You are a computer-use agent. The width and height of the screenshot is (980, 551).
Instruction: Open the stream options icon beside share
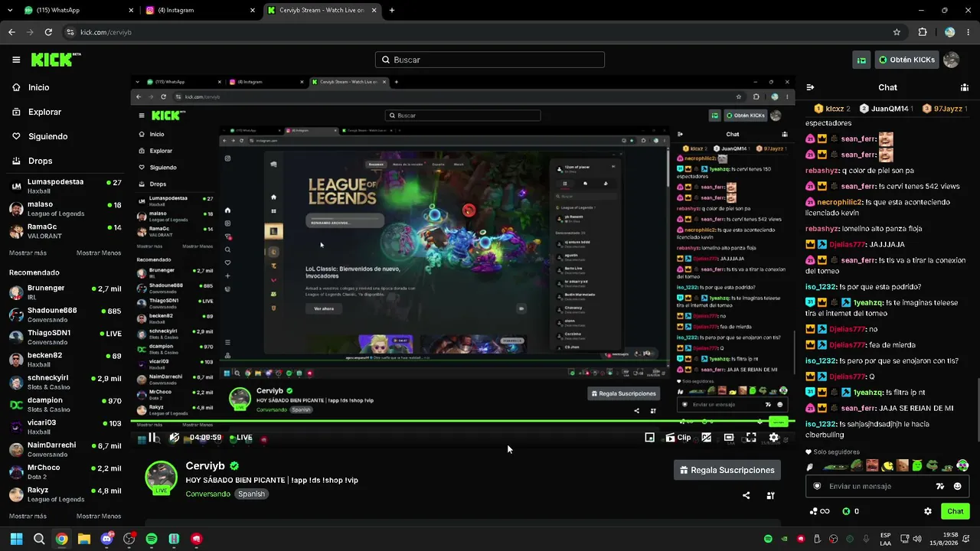point(770,495)
